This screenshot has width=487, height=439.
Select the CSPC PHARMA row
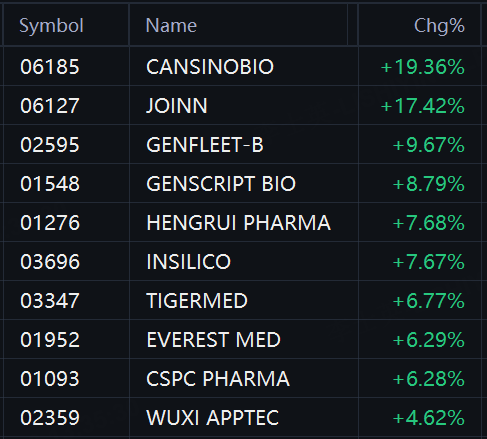pyautogui.click(x=243, y=379)
